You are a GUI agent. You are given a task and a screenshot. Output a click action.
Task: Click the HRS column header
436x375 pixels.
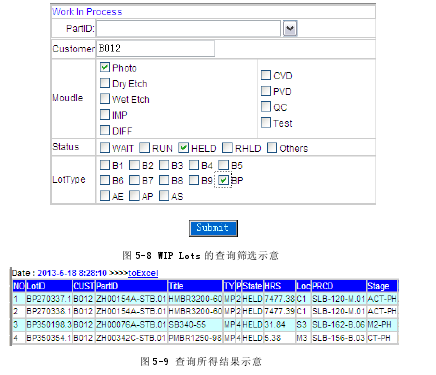click(x=280, y=286)
